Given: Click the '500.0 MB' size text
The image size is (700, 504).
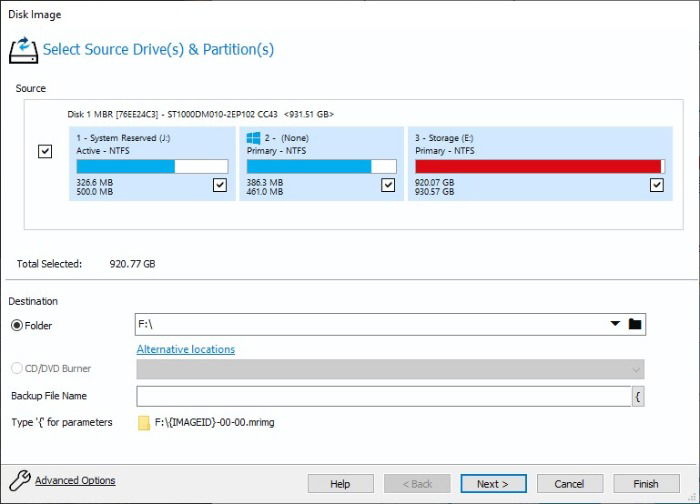Looking at the screenshot, I should point(95,192).
